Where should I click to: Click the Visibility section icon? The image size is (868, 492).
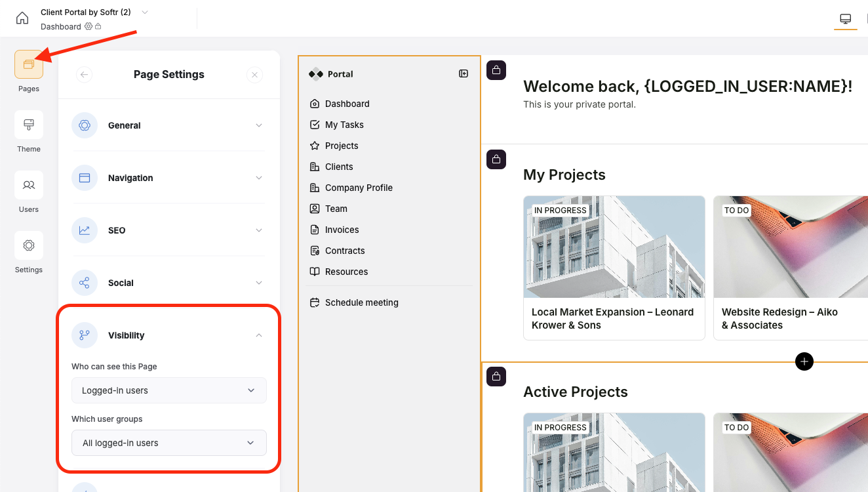pos(85,335)
